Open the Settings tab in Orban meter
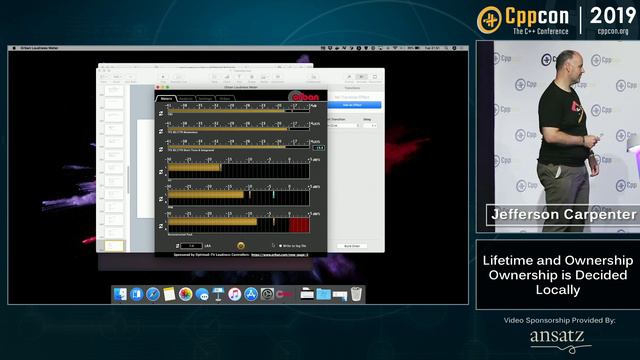 point(205,98)
